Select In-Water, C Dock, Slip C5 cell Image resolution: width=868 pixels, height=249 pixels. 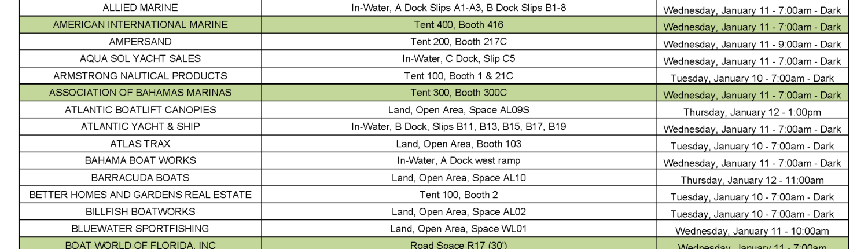[458, 58]
